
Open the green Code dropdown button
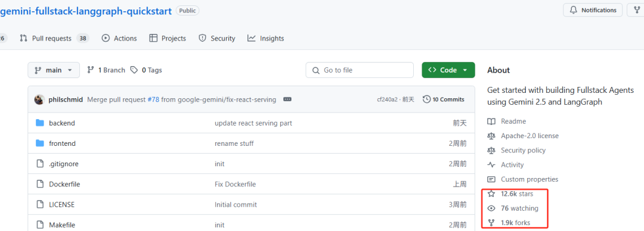[x=448, y=70]
